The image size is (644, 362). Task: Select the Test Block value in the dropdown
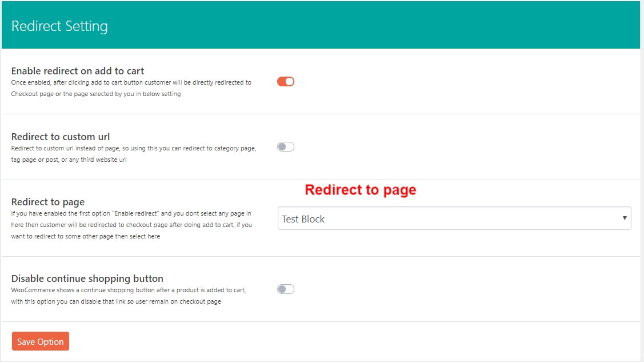coord(303,219)
